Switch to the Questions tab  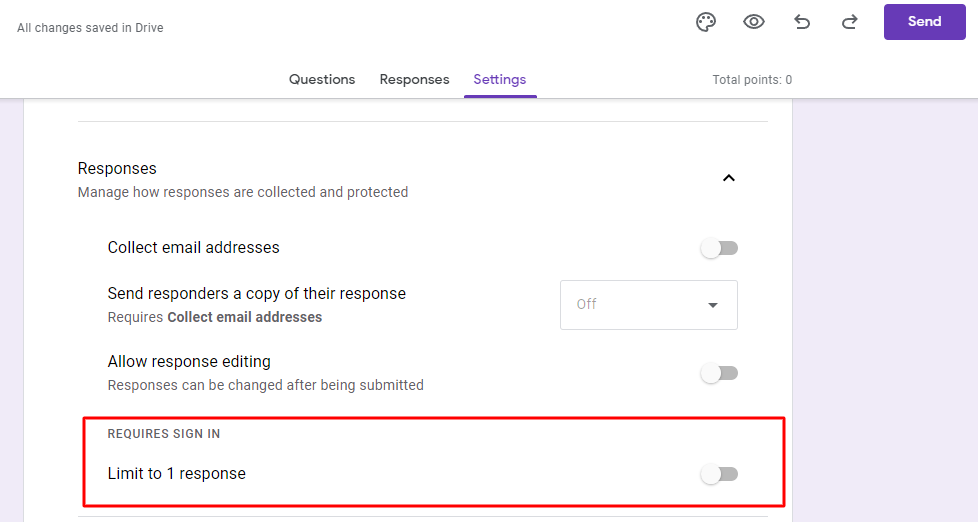[x=322, y=79]
